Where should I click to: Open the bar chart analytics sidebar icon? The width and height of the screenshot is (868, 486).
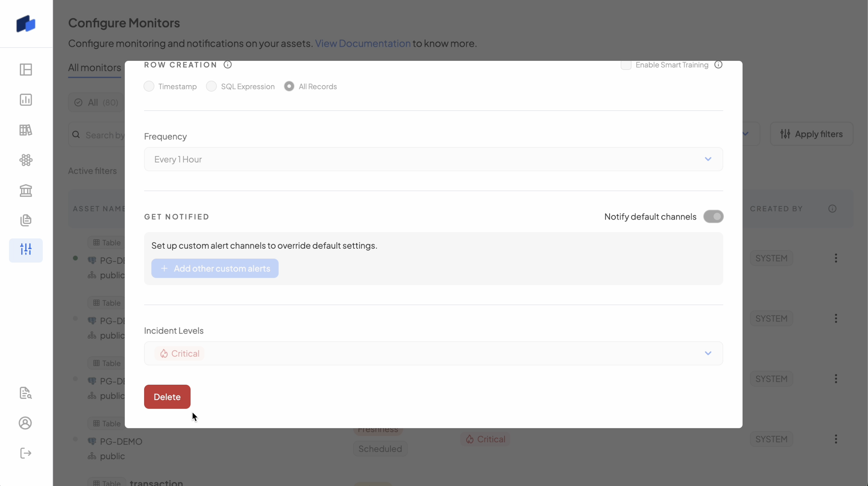coord(26,100)
